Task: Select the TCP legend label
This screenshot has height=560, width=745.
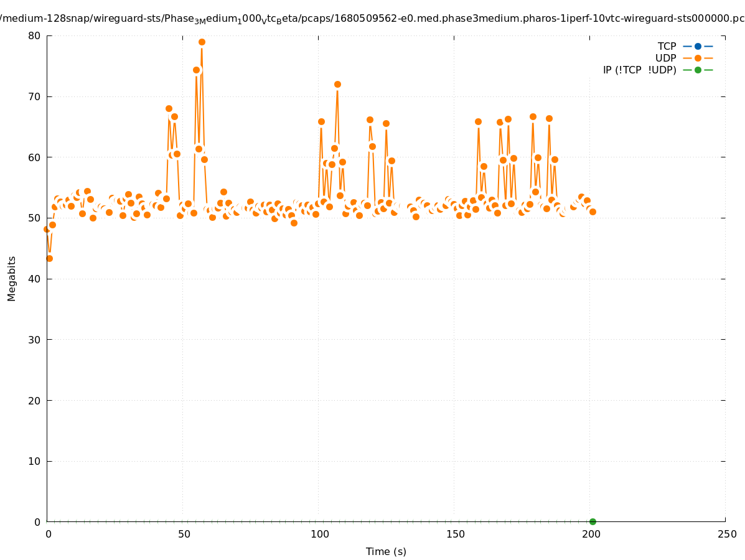Action: pyautogui.click(x=667, y=46)
